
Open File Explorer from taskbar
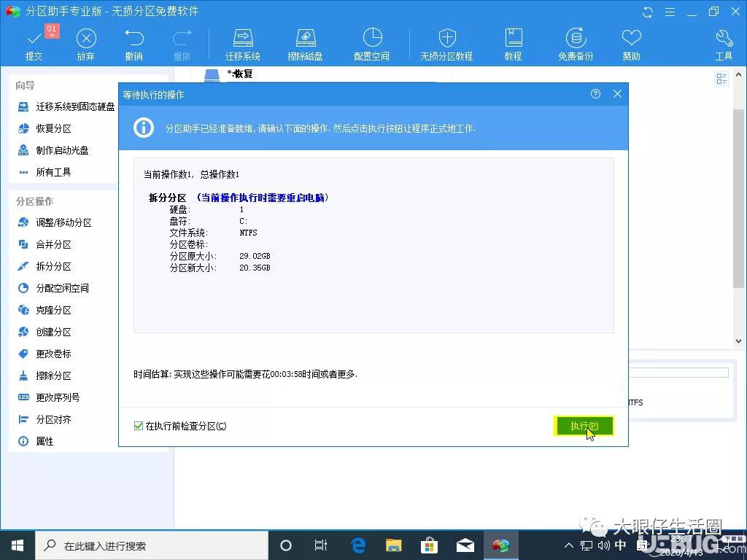[x=393, y=545]
